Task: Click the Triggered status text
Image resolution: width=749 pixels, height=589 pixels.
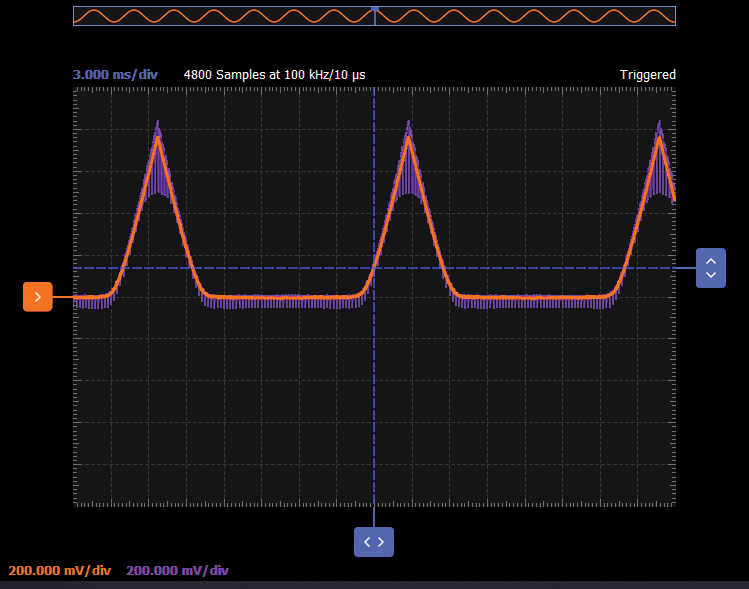Action: [647, 75]
